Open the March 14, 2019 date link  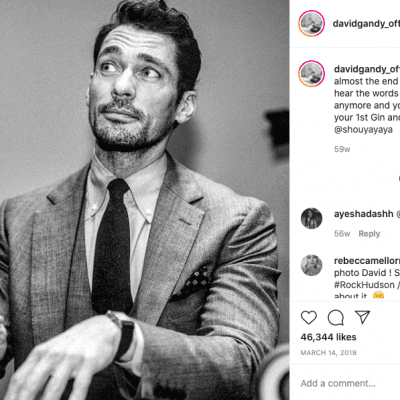pos(328,353)
